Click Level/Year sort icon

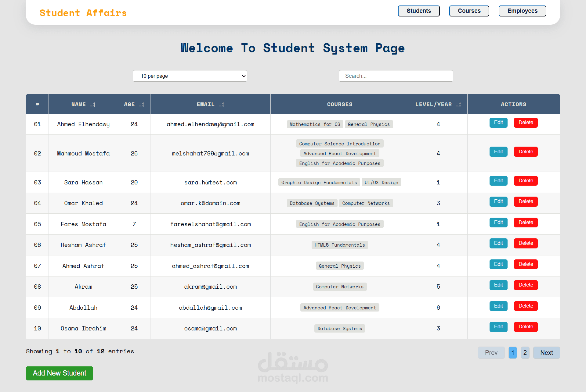tap(458, 105)
